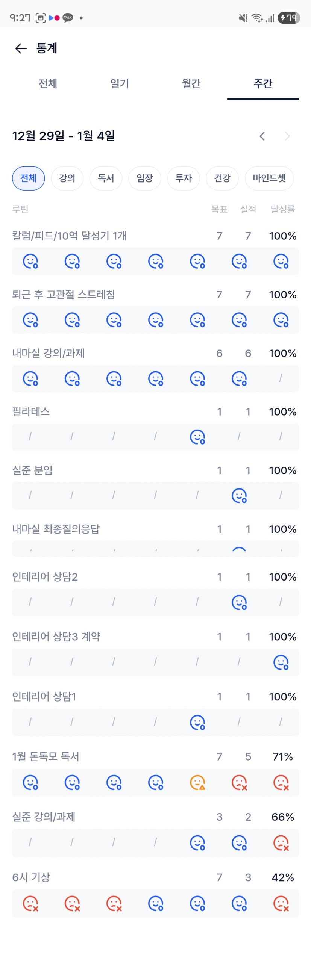
Task: Switch to the 전체 tab
Action: (x=48, y=83)
